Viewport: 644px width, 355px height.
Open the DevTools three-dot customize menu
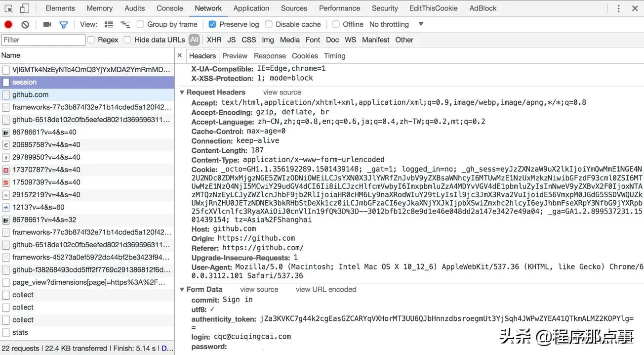pyautogui.click(x=618, y=8)
